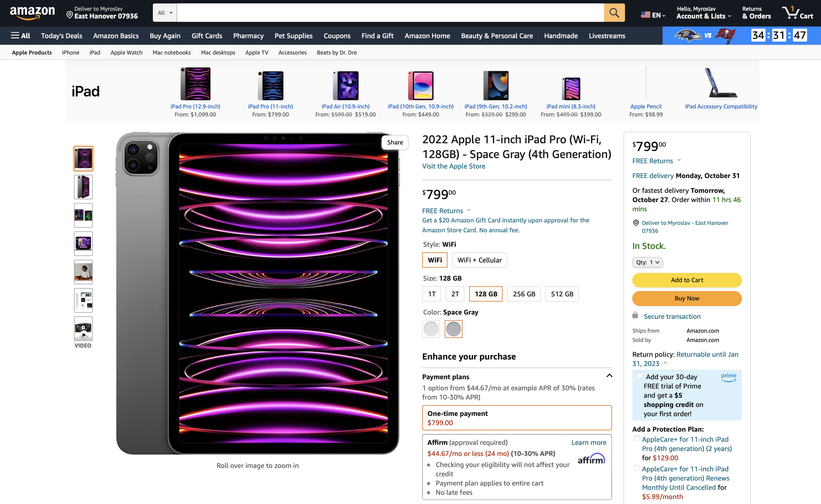Image resolution: width=821 pixels, height=504 pixels.
Task: Check the 30-day Prime free trial checkbox
Action: (639, 375)
